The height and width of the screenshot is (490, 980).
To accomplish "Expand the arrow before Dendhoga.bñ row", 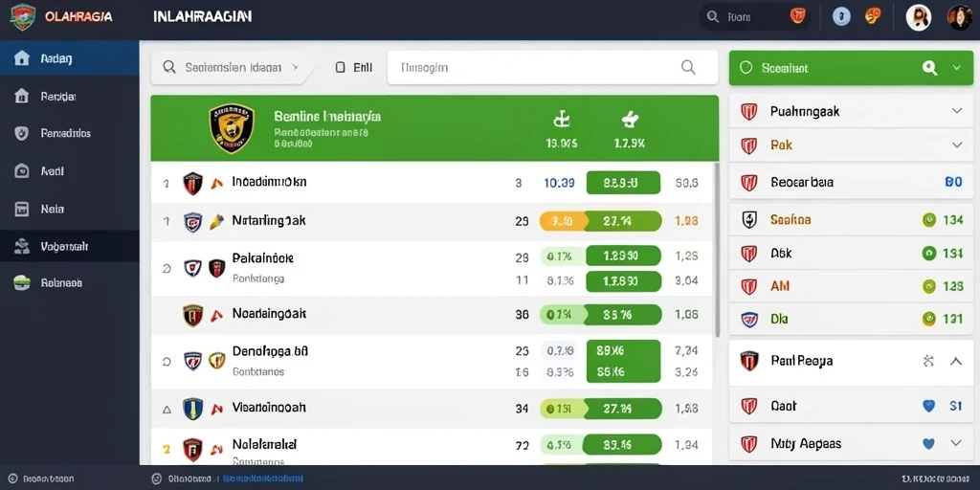I will point(167,361).
